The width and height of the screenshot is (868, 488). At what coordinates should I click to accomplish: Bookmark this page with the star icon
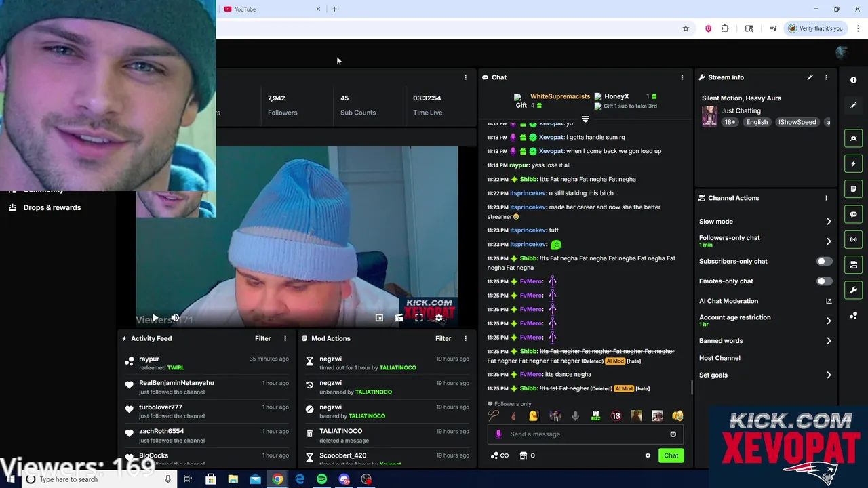pos(686,28)
